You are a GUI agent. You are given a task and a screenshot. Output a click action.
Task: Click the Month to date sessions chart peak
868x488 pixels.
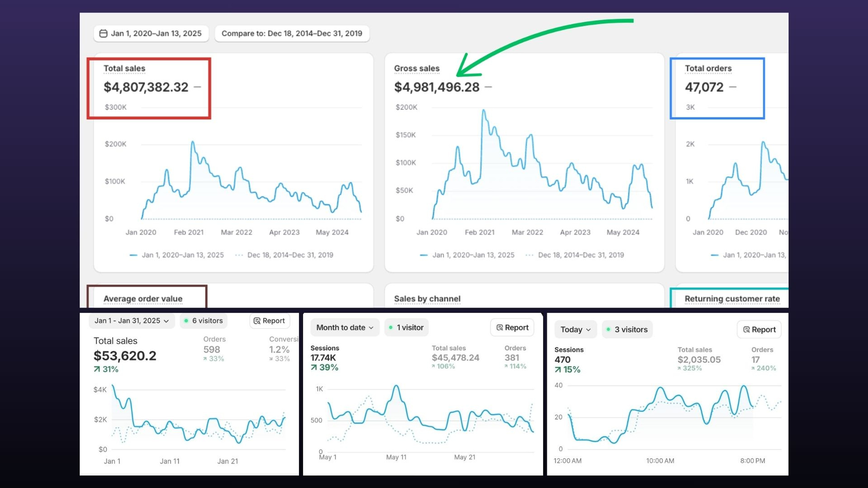(396, 386)
